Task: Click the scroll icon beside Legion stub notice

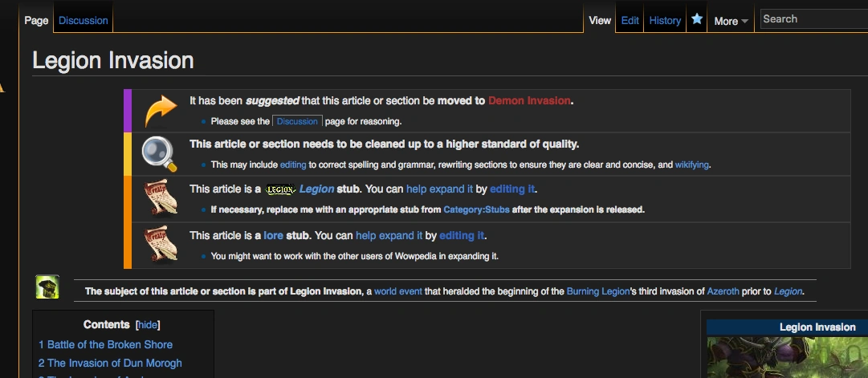Action: pyautogui.click(x=161, y=197)
